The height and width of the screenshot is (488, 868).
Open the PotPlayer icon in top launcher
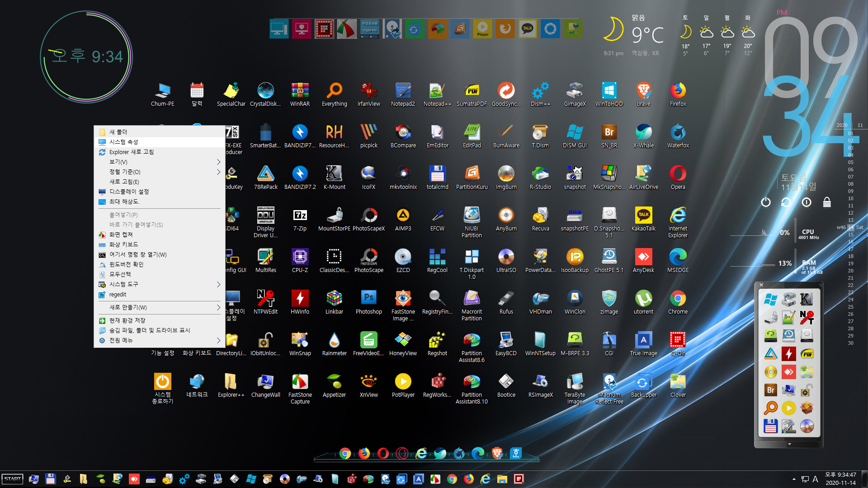point(482,29)
